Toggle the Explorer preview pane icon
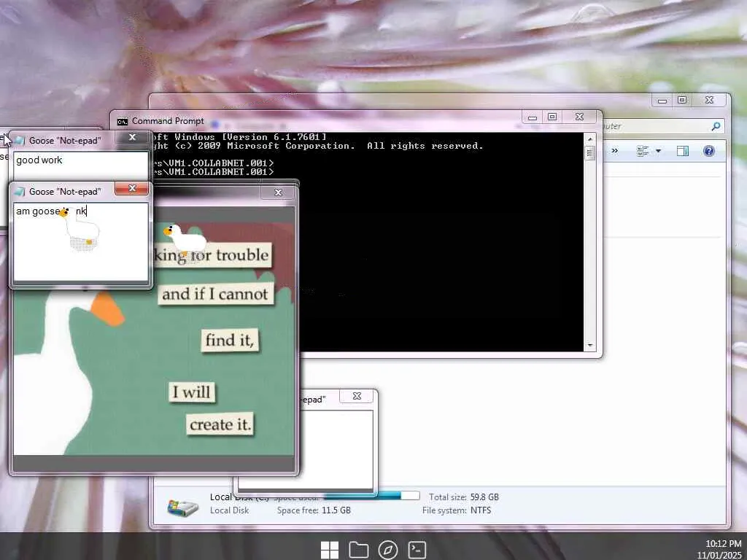The height and width of the screenshot is (560, 747). [683, 151]
